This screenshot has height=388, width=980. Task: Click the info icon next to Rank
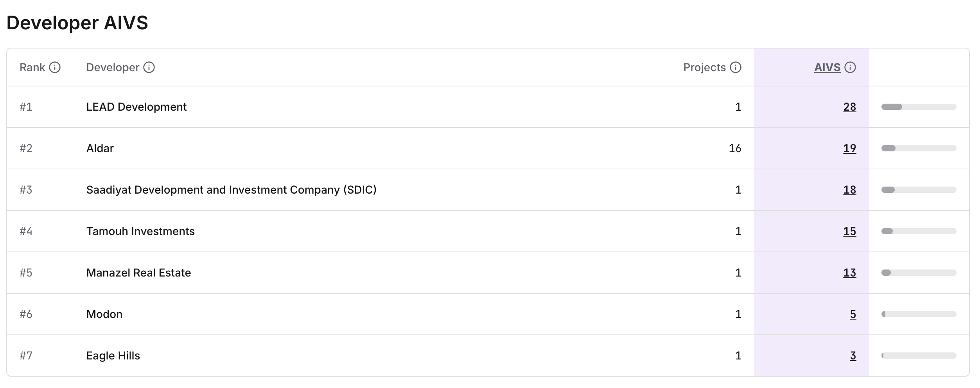click(55, 68)
